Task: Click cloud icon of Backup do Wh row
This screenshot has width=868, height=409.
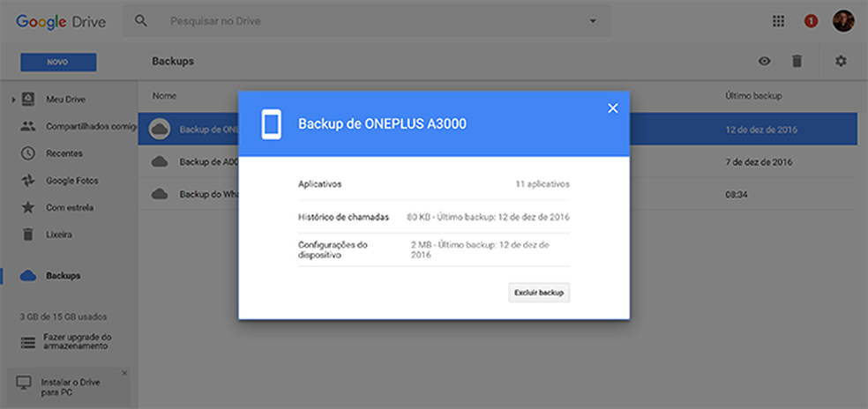Action: (x=160, y=194)
